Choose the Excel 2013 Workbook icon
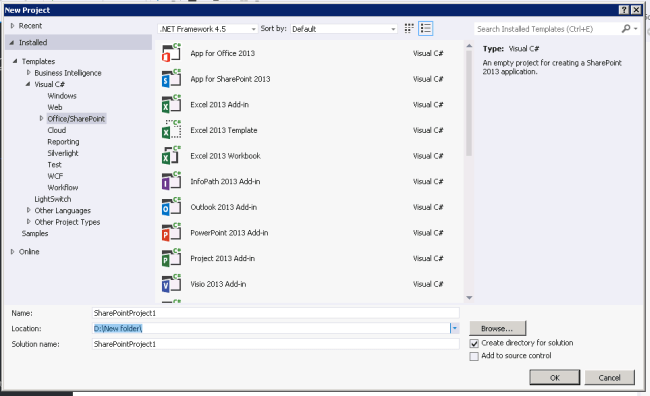 click(171, 156)
